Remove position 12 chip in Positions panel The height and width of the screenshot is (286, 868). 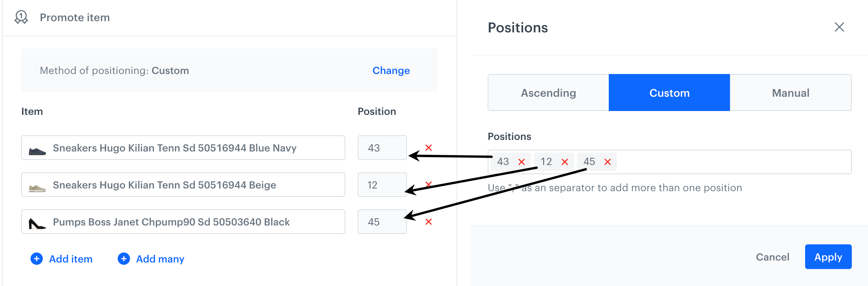[566, 162]
